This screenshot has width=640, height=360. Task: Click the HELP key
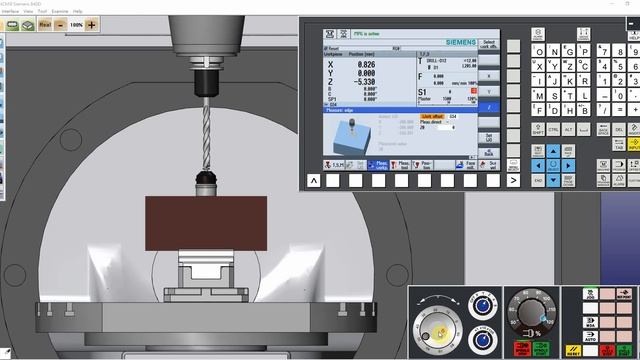click(634, 35)
